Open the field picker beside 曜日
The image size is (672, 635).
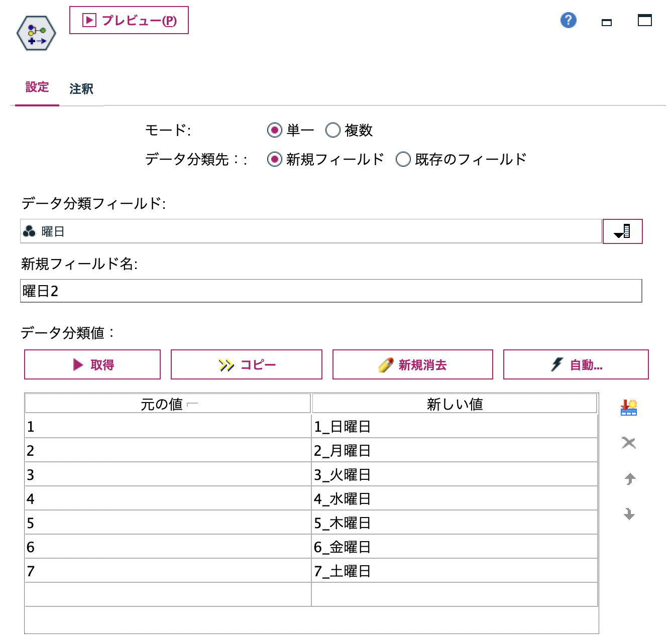pyautogui.click(x=623, y=231)
